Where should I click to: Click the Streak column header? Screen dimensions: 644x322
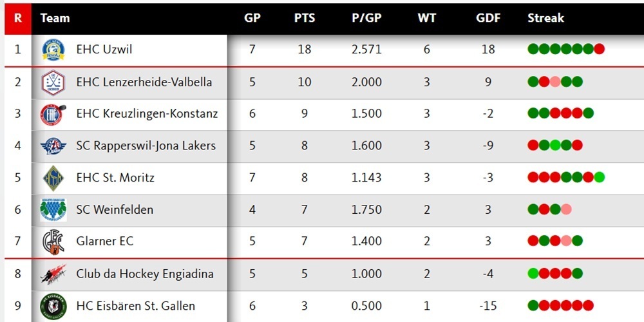[x=545, y=18]
